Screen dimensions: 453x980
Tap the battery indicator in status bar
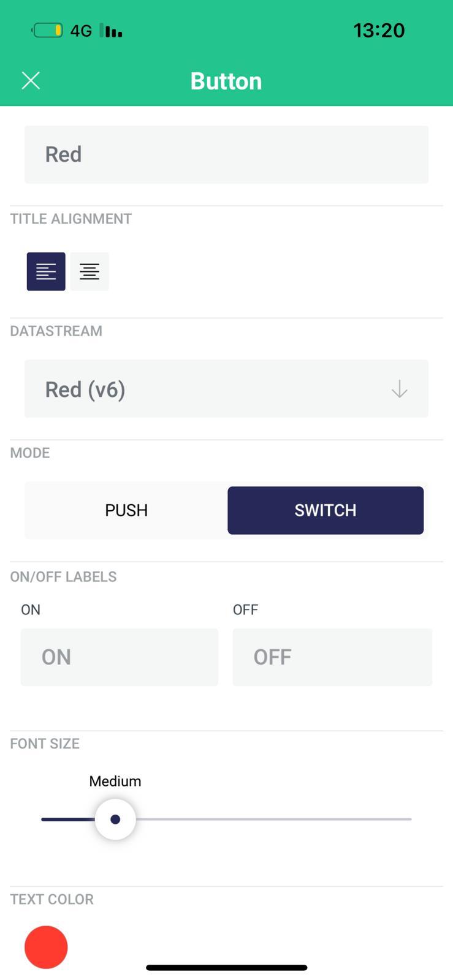[x=48, y=30]
